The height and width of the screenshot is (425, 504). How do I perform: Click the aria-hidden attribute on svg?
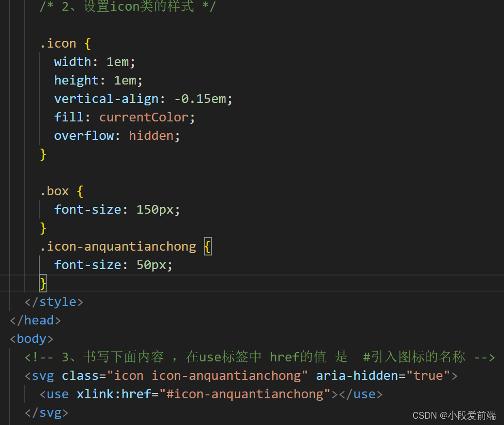[x=357, y=375]
